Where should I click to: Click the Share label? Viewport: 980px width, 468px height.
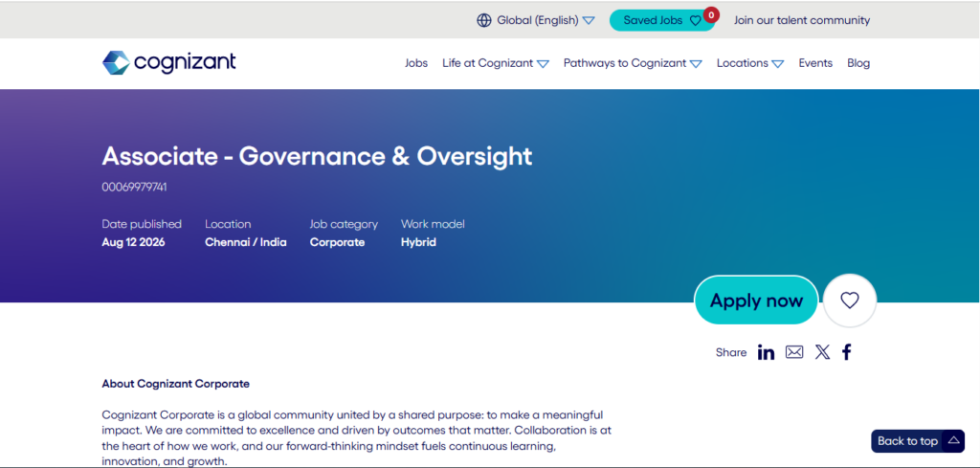(x=730, y=352)
